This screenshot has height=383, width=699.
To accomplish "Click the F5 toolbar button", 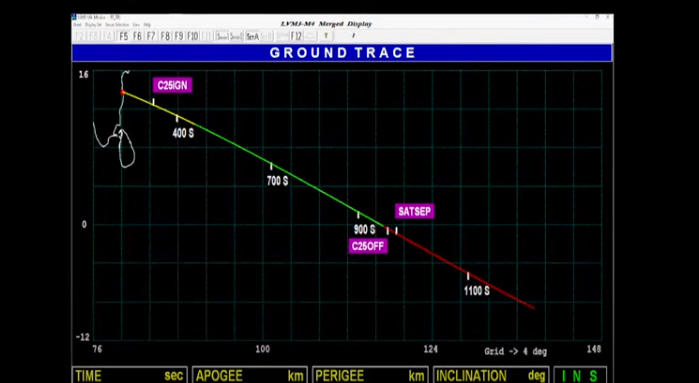I will [x=123, y=36].
